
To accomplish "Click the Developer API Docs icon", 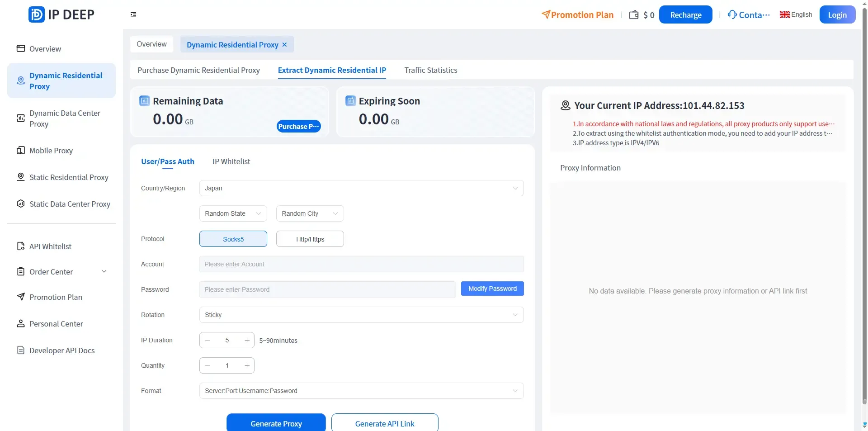I will click(x=21, y=350).
